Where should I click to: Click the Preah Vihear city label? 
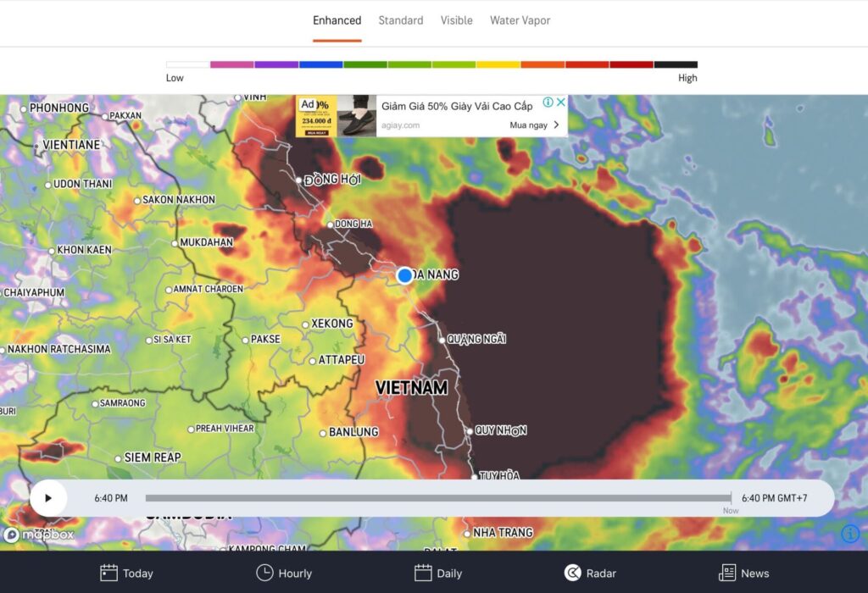(224, 429)
